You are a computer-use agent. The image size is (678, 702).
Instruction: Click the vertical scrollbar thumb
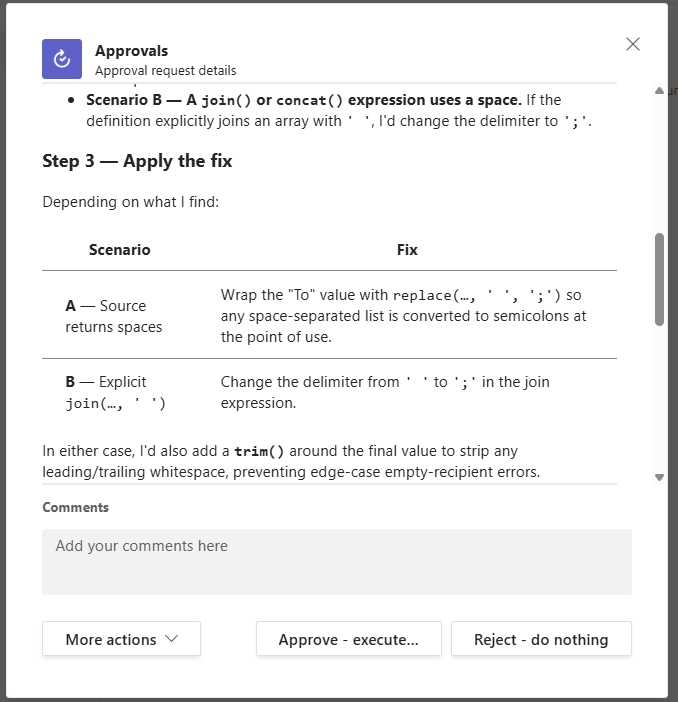659,279
